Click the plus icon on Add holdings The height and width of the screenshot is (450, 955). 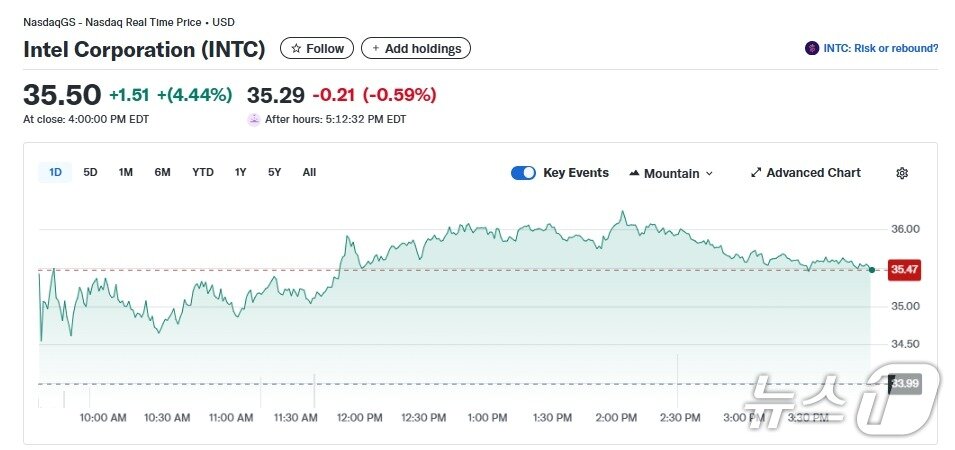[x=376, y=48]
